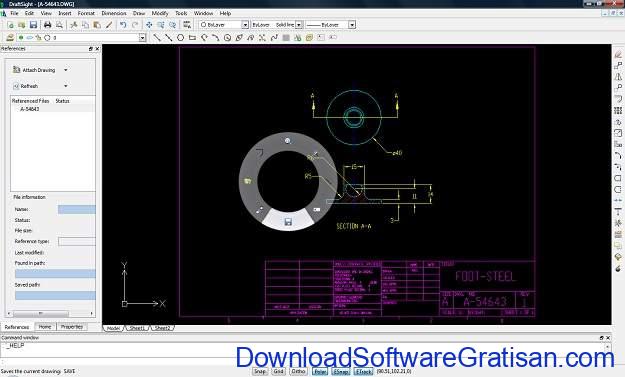Viewport: 625px width, 377px height.
Task: Switch to the Sheet1 tab
Action: pyautogui.click(x=137, y=328)
